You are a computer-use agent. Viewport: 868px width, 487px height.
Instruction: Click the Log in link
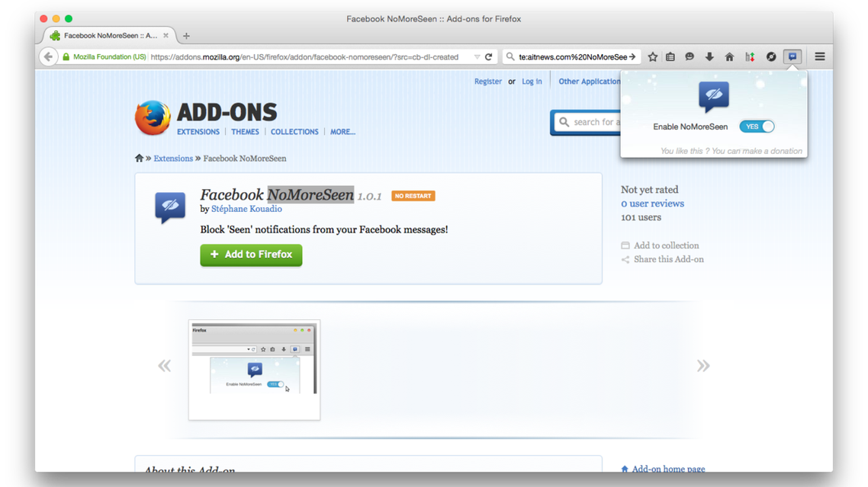[532, 82]
